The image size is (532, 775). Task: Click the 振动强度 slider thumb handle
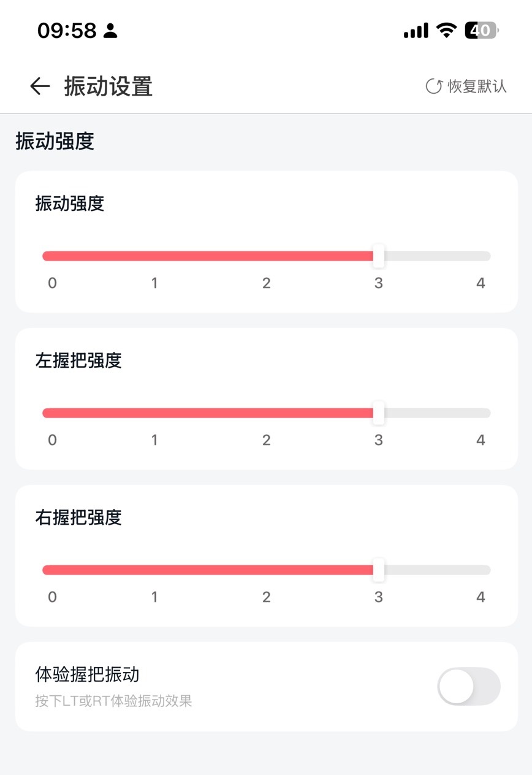(379, 256)
